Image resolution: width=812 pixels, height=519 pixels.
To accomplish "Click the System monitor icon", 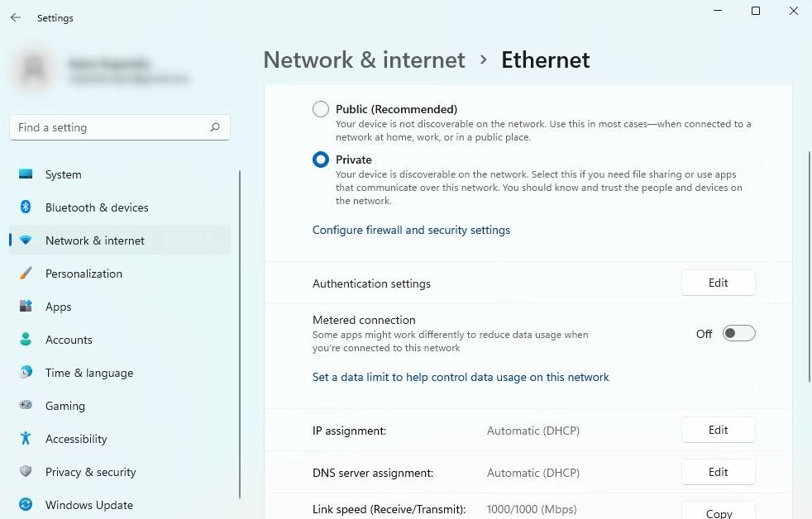I will pos(26,174).
